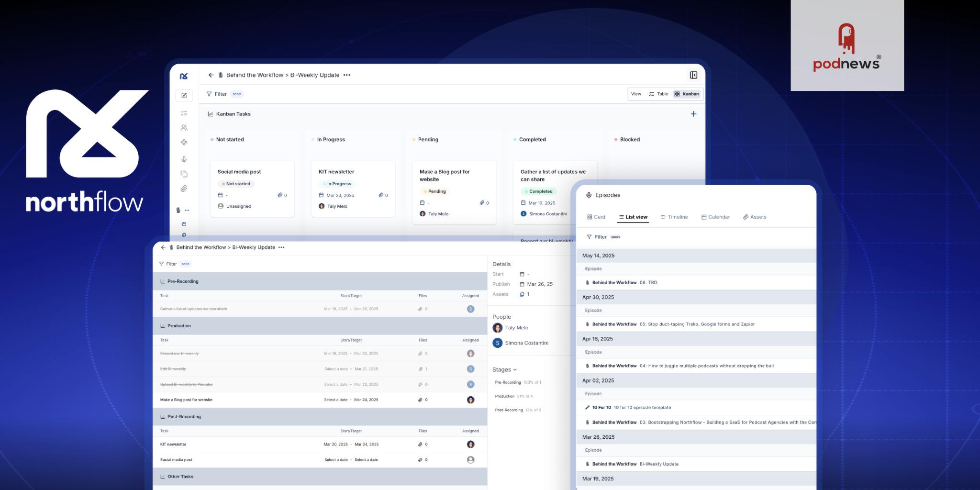Open episode 04 about juggling multiple podcasts

pyautogui.click(x=706, y=366)
